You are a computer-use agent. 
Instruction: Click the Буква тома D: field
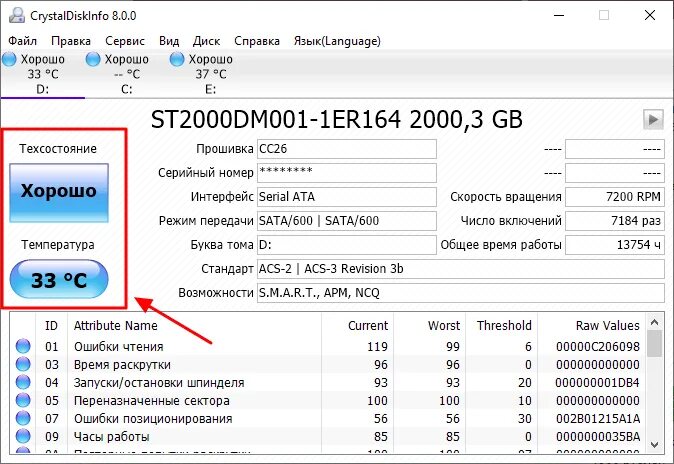[346, 245]
